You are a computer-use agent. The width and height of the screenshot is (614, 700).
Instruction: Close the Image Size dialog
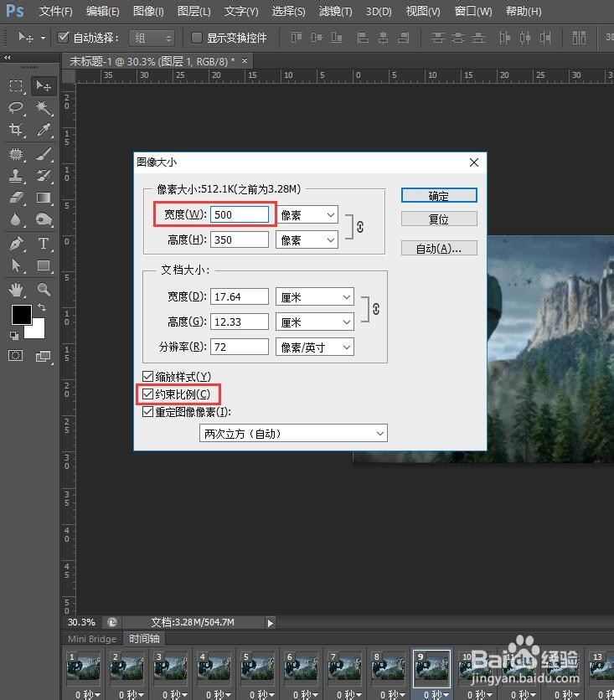click(474, 162)
